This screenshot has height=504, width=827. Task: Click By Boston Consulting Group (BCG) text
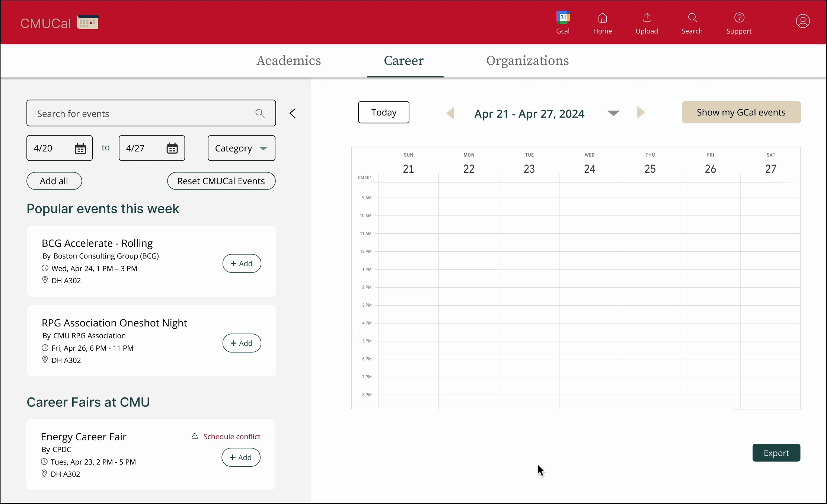tap(100, 256)
